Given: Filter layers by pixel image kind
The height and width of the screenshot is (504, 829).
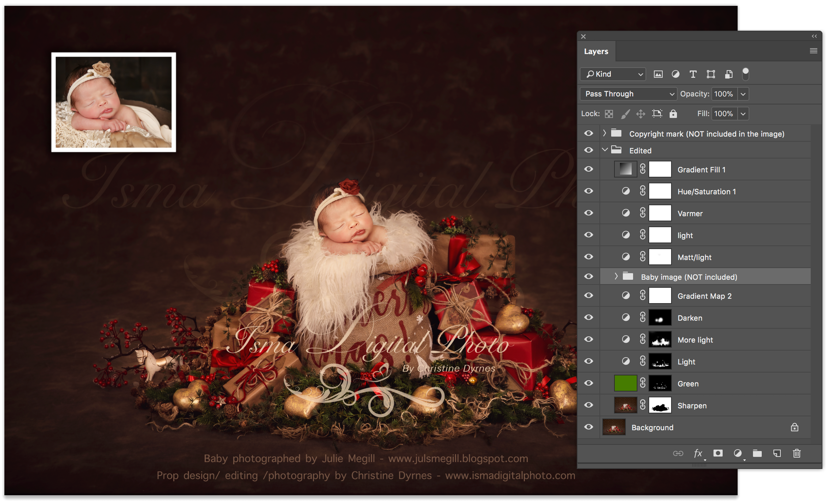Looking at the screenshot, I should pos(658,75).
